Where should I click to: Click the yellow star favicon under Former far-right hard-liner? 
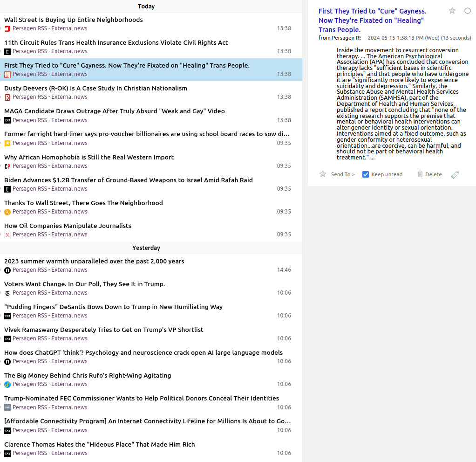coord(7,143)
